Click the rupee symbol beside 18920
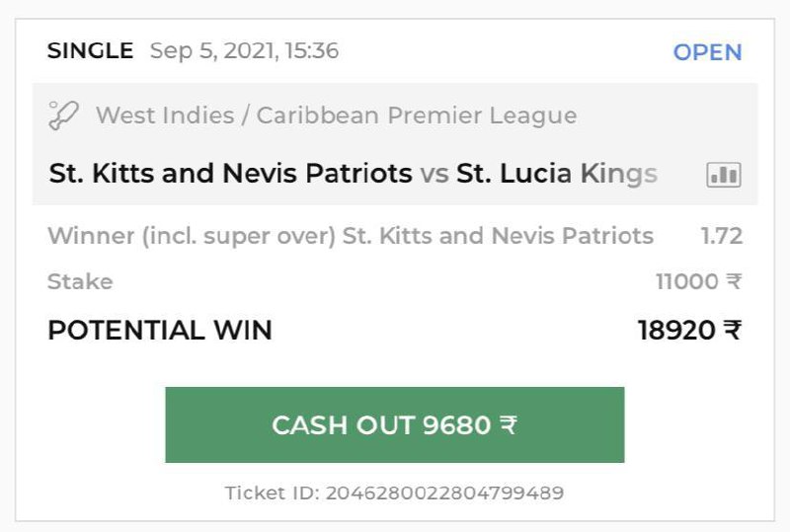The width and height of the screenshot is (790, 532). click(x=732, y=330)
